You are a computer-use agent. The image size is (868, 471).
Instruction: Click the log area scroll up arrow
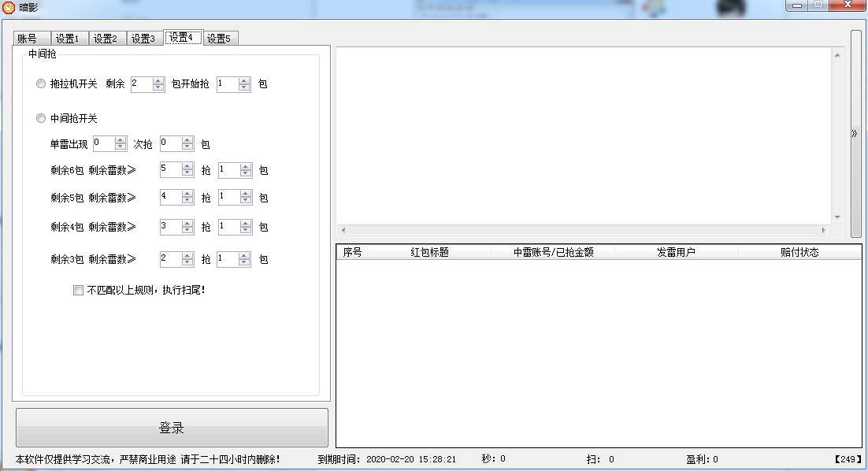coord(837,55)
